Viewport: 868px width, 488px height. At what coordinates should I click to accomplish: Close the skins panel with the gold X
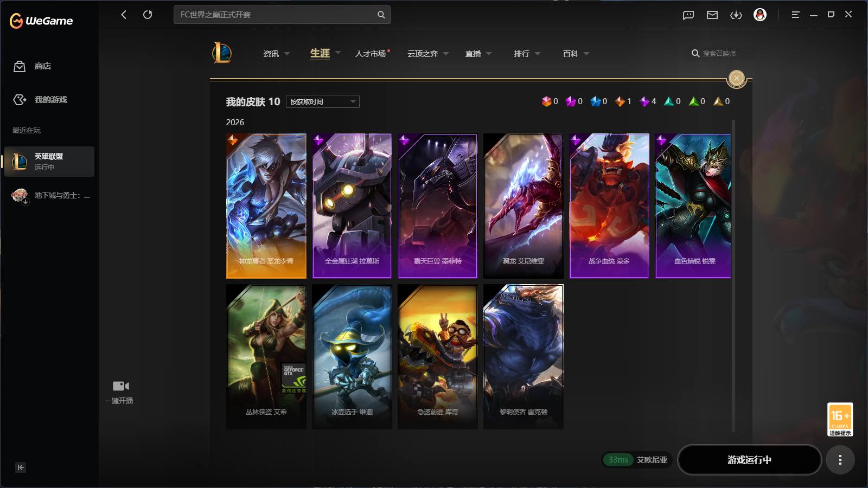736,79
